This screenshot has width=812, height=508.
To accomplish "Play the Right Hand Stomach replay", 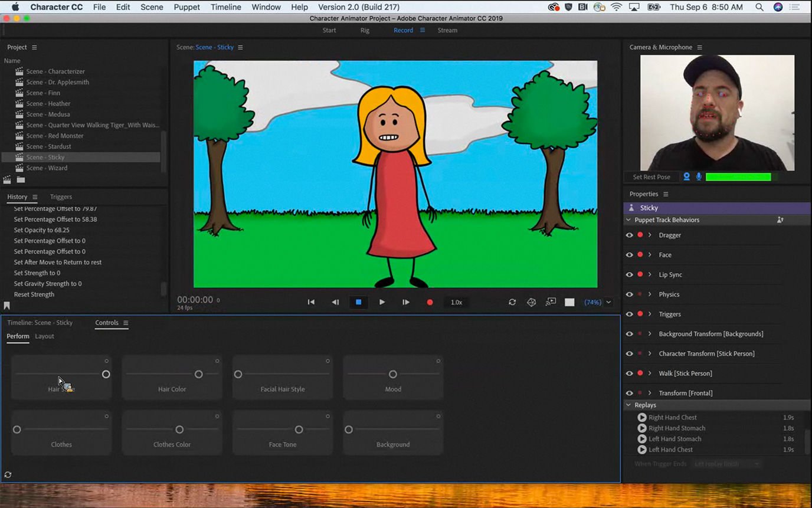I will click(642, 428).
